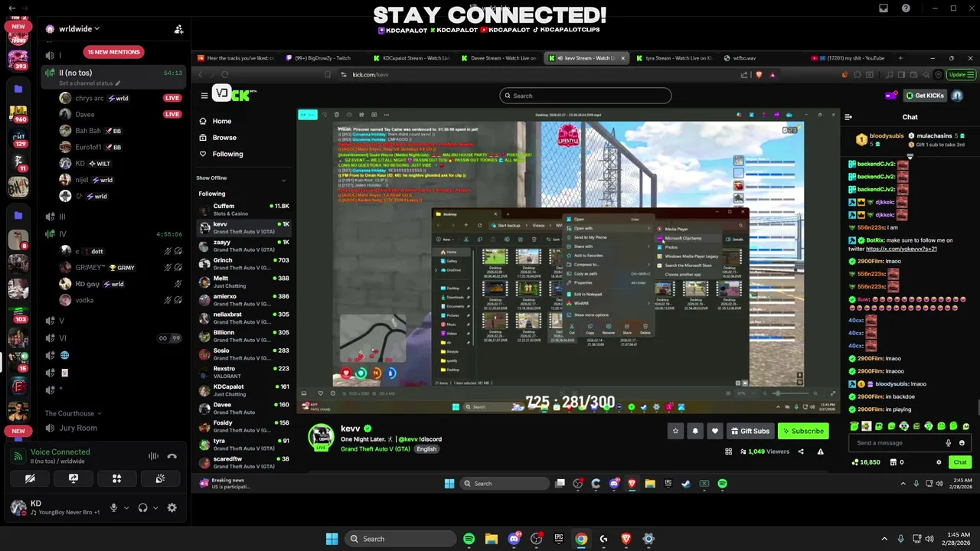Screen dimensions: 980x551
Task: Share the kevv stream
Action: point(801,452)
